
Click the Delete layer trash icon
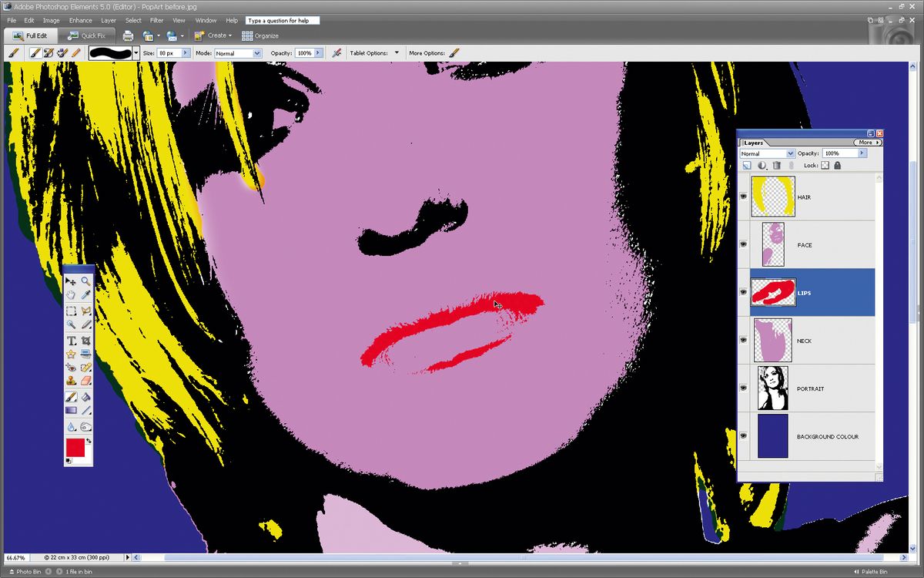coord(778,165)
